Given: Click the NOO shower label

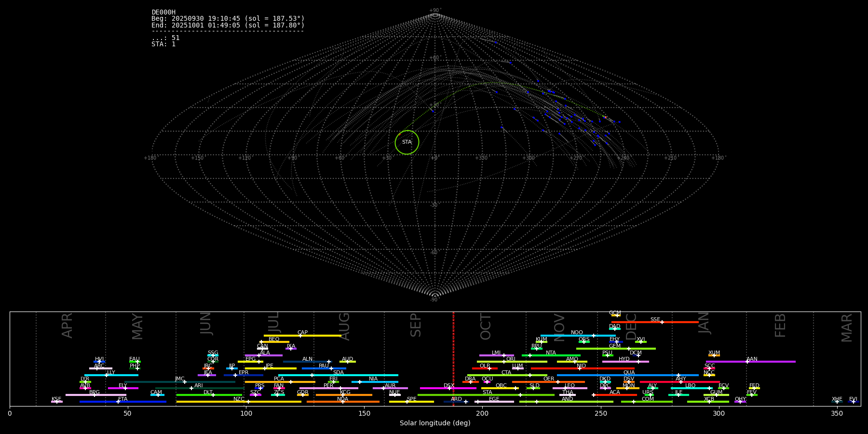Looking at the screenshot, I should click(x=577, y=333).
